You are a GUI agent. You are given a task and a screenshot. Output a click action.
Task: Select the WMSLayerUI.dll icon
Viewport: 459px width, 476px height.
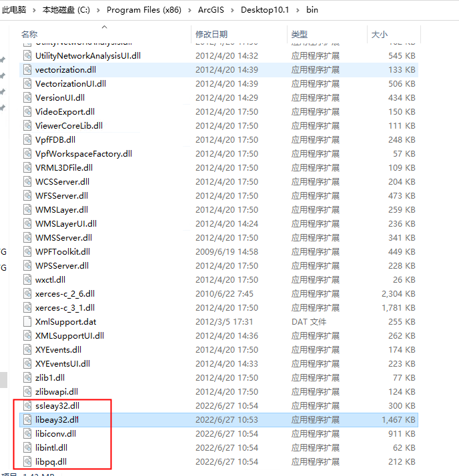click(x=27, y=224)
